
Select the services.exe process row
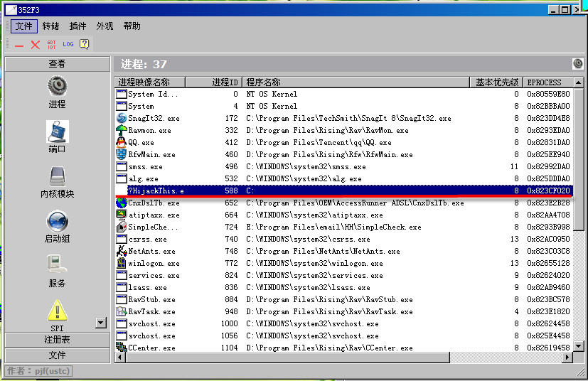coord(343,275)
